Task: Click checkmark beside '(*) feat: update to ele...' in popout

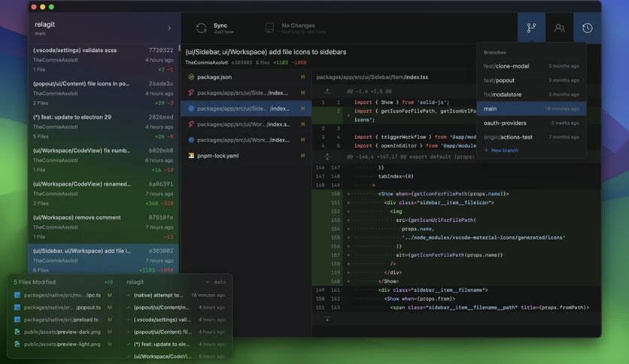Action: point(129,344)
